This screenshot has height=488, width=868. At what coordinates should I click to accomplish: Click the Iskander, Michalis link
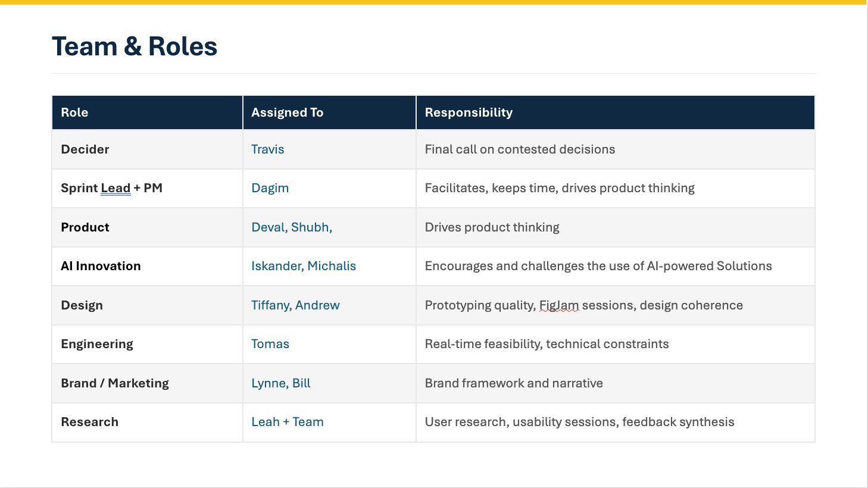point(304,266)
